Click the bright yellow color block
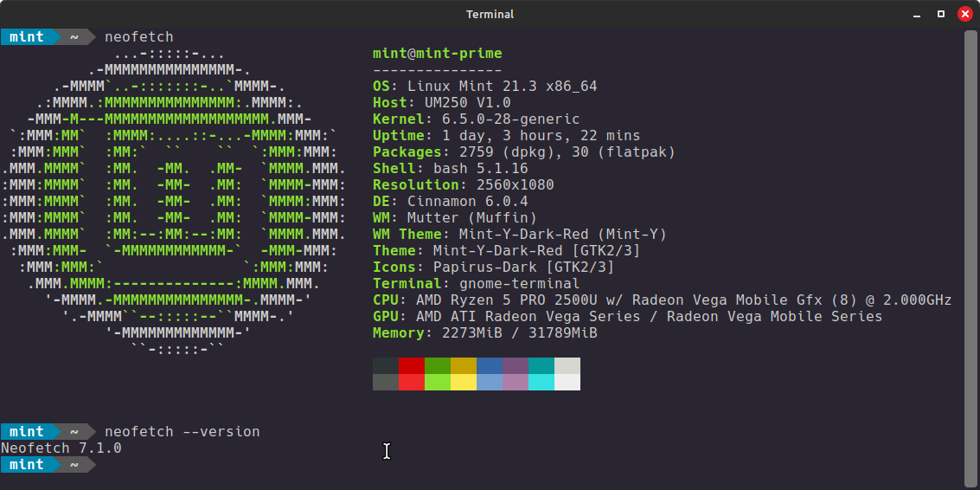 coord(463,383)
